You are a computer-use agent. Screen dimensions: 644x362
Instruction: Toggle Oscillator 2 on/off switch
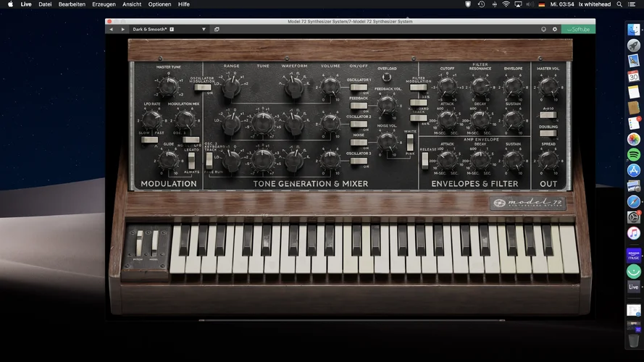click(359, 124)
